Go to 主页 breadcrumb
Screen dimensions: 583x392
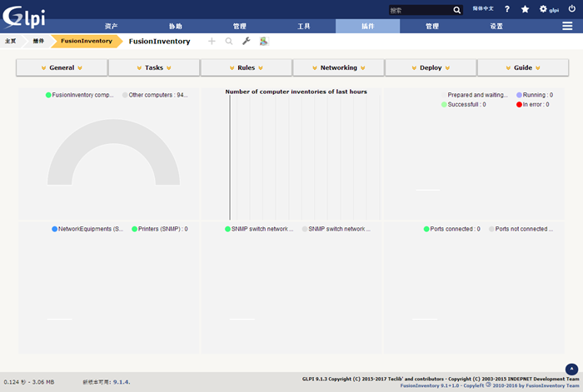pos(10,41)
